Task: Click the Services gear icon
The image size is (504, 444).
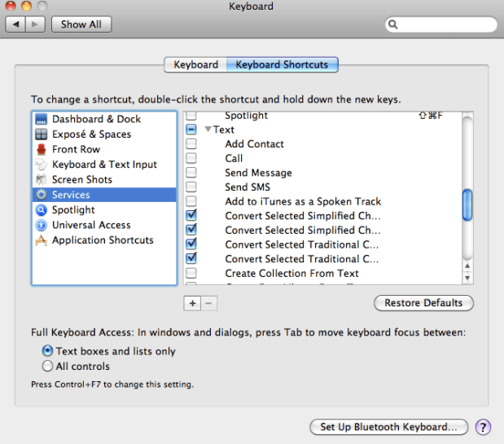Action: pos(42,195)
